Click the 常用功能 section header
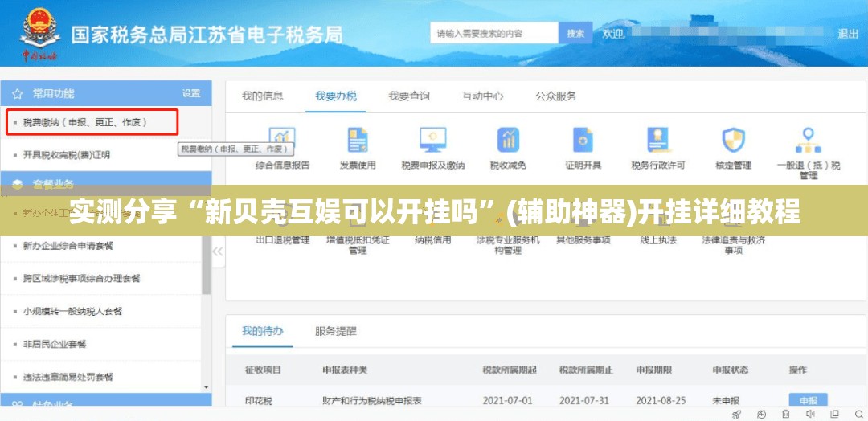This screenshot has width=868, height=421. tap(106, 93)
